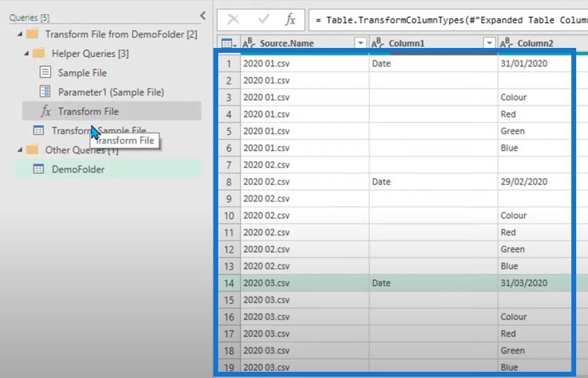Click the Sample File query icon

click(x=45, y=72)
